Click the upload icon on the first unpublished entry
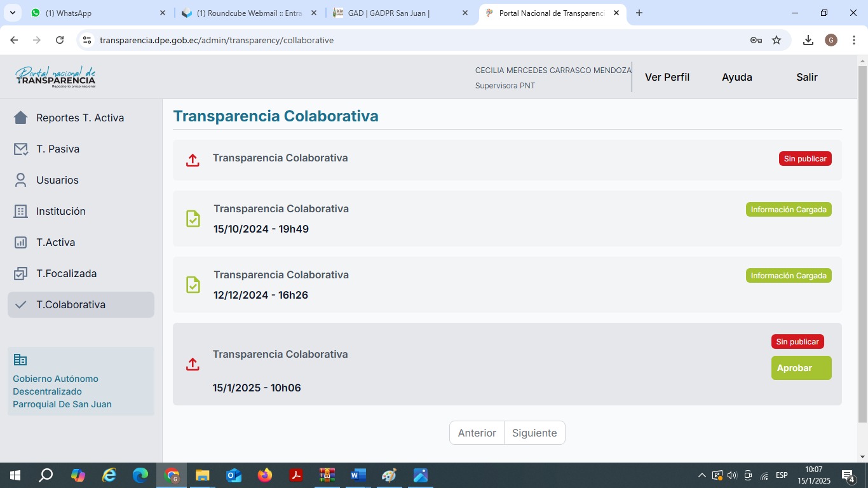 [193, 160]
